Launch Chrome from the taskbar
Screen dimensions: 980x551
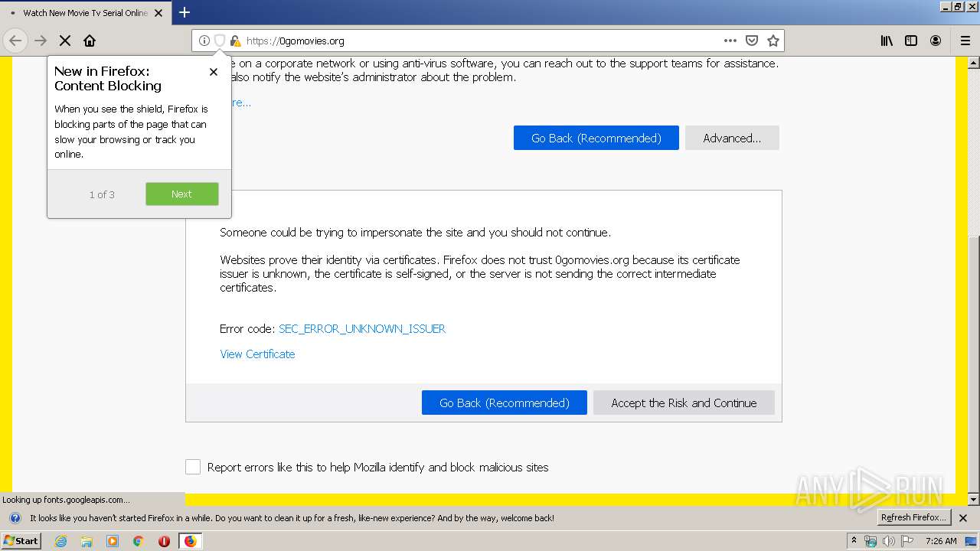pos(139,541)
